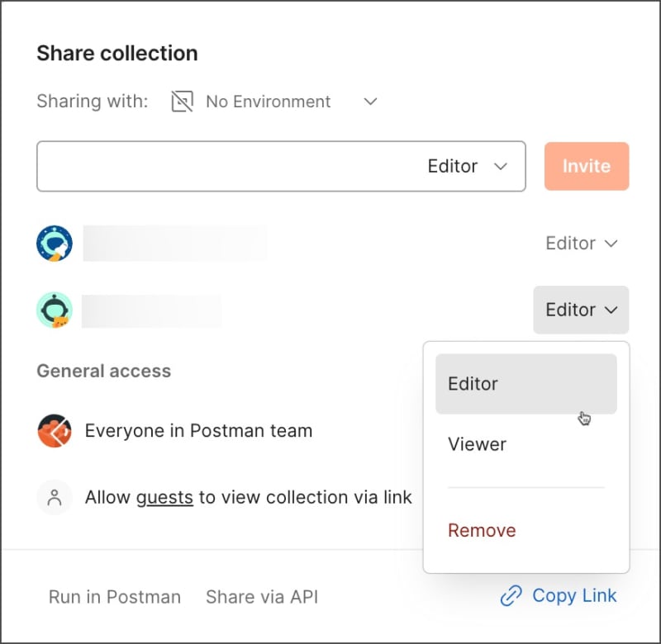661x644 pixels.
Task: Click Share via API
Action: point(261,597)
